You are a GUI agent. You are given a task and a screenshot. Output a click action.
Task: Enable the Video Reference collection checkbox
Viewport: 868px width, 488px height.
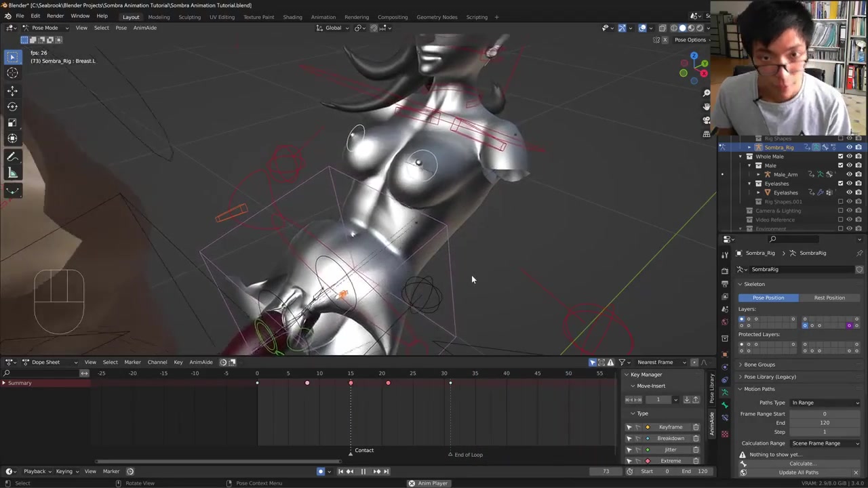(841, 220)
